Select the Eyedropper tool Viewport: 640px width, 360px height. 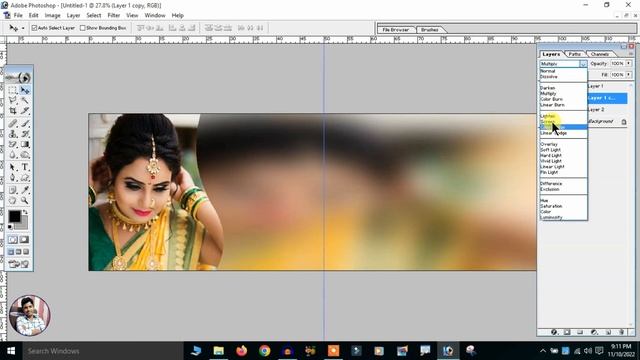pos(25,190)
